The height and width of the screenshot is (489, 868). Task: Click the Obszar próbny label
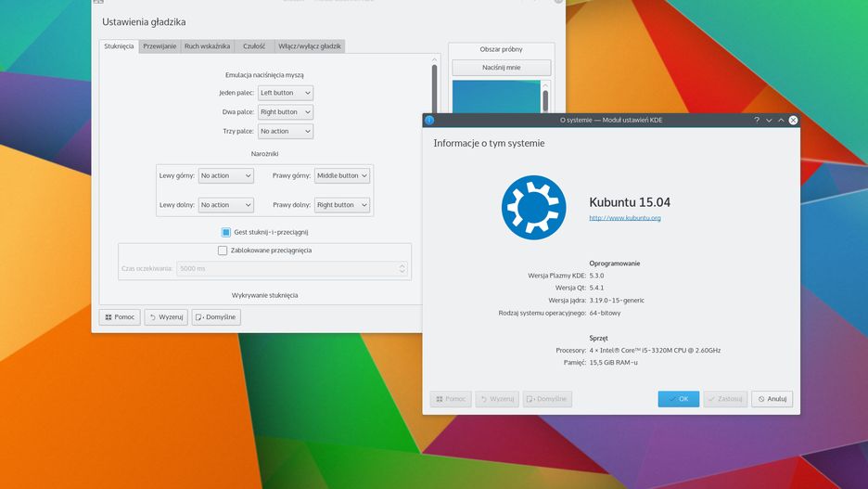[502, 49]
